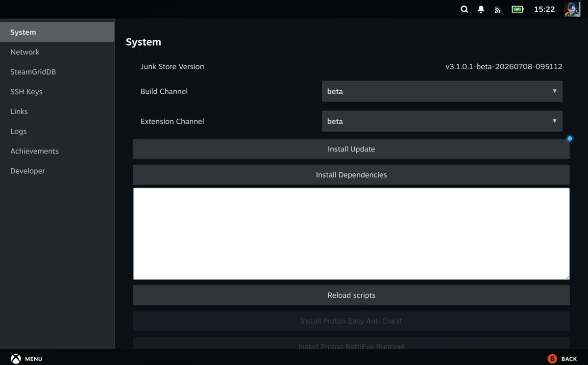The height and width of the screenshot is (365, 588).
Task: Click the Junk Store version number
Action: point(504,66)
